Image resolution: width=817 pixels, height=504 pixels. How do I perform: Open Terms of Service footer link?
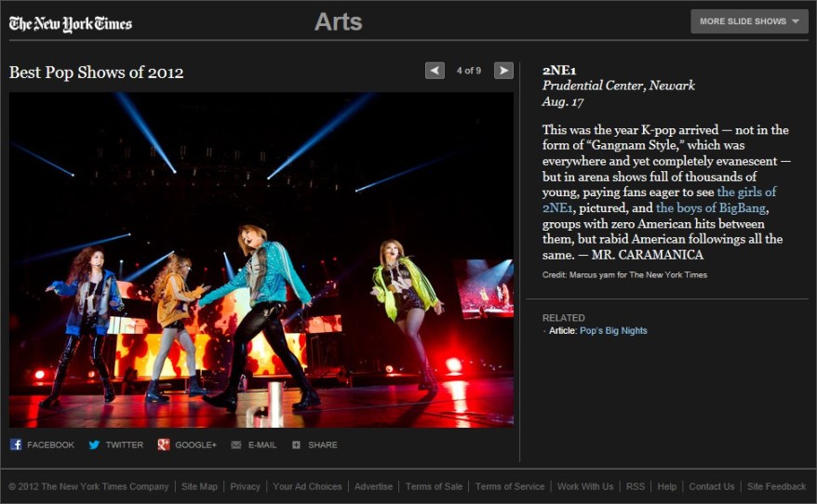pyautogui.click(x=510, y=486)
